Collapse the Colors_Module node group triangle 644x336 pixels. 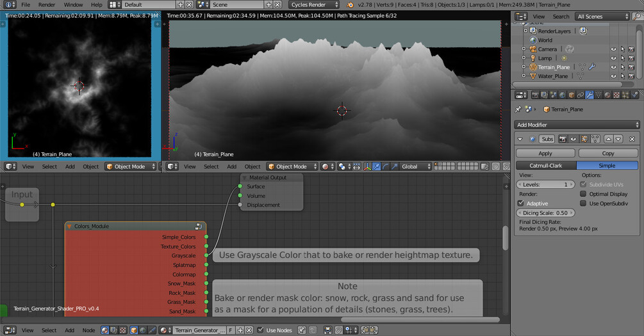click(x=69, y=227)
